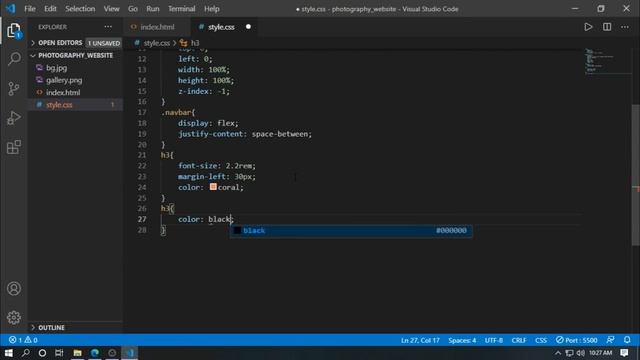Open the Edit menu
The width and height of the screenshot is (640, 360).
coord(50,9)
